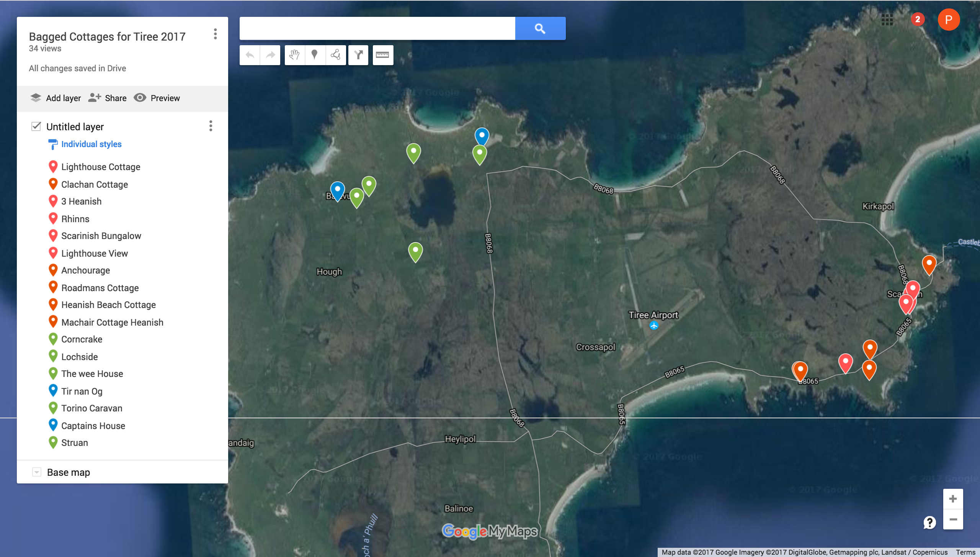Viewport: 980px width, 557px height.
Task: Open map options three-dot menu
Action: 216,34
